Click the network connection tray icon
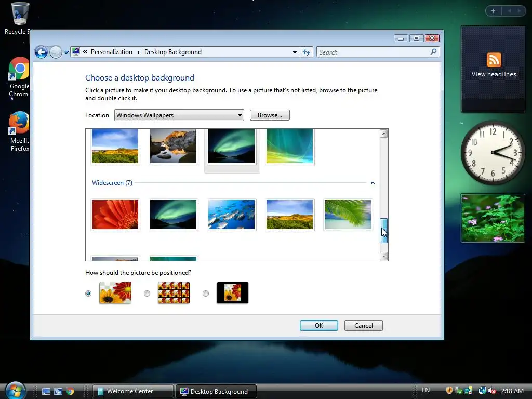This screenshot has width=532, height=399. point(482,391)
